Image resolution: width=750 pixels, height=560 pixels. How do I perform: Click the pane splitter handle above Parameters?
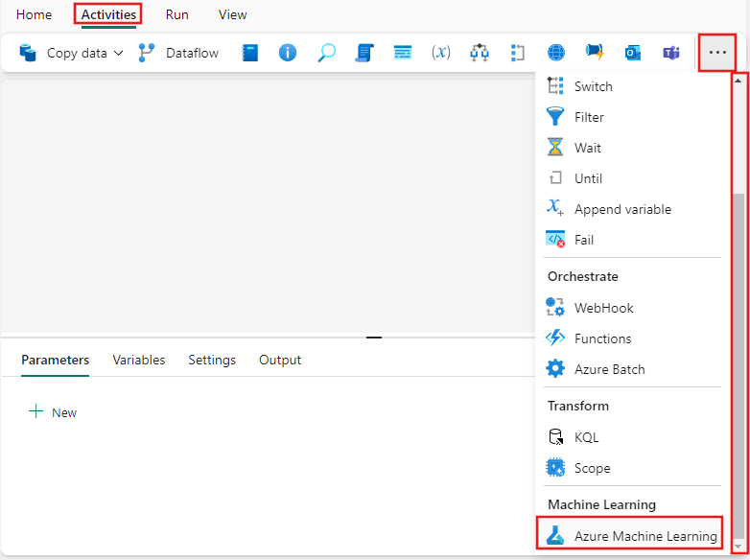pyautogui.click(x=374, y=338)
